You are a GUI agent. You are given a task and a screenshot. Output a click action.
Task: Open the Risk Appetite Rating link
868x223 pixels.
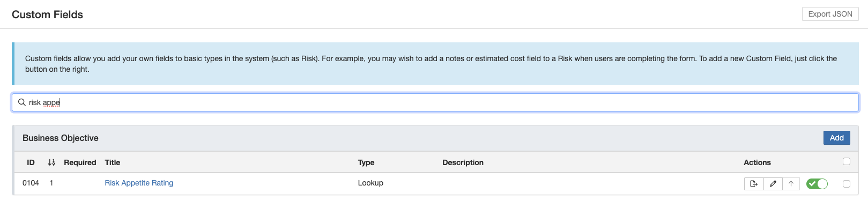139,183
